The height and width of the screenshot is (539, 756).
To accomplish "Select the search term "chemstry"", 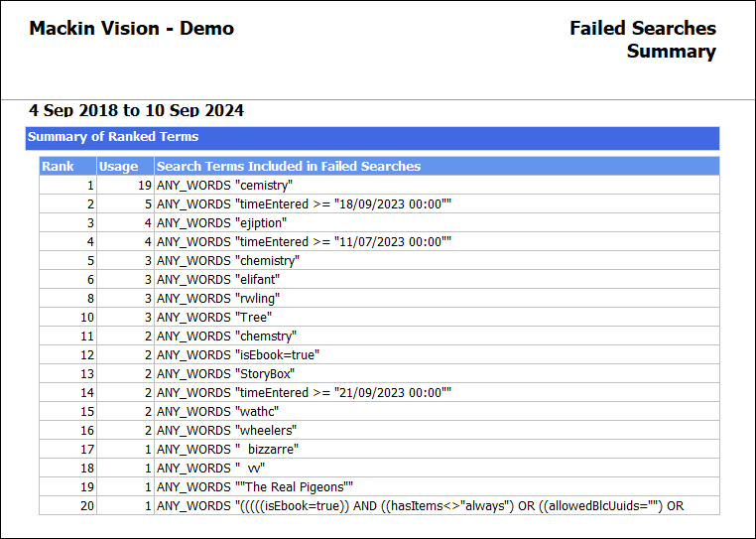I will 226,336.
